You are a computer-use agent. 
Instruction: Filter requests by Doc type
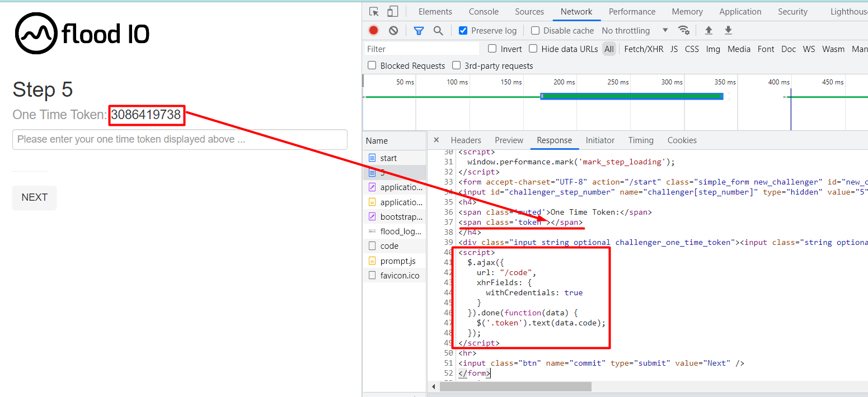coord(789,49)
